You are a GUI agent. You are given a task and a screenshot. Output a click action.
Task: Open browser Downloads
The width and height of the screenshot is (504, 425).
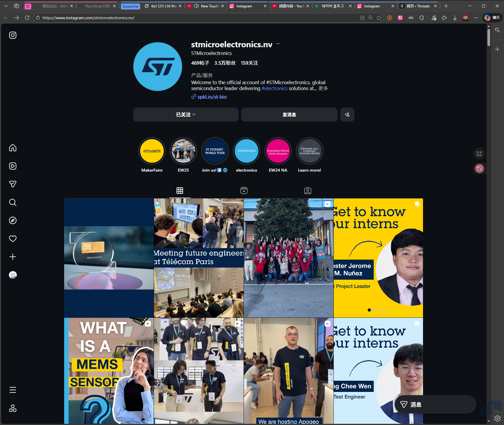click(x=455, y=18)
